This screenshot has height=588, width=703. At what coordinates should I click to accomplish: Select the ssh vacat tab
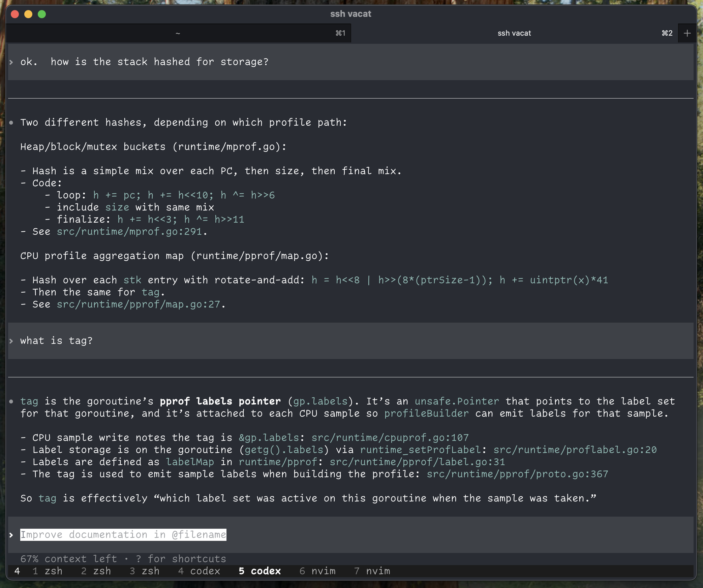tap(514, 33)
